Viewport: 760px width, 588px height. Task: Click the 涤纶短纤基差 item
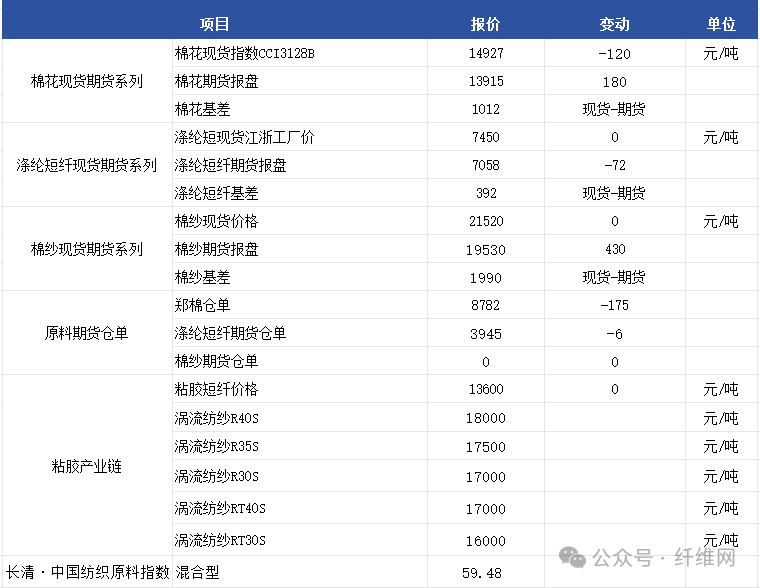click(216, 193)
